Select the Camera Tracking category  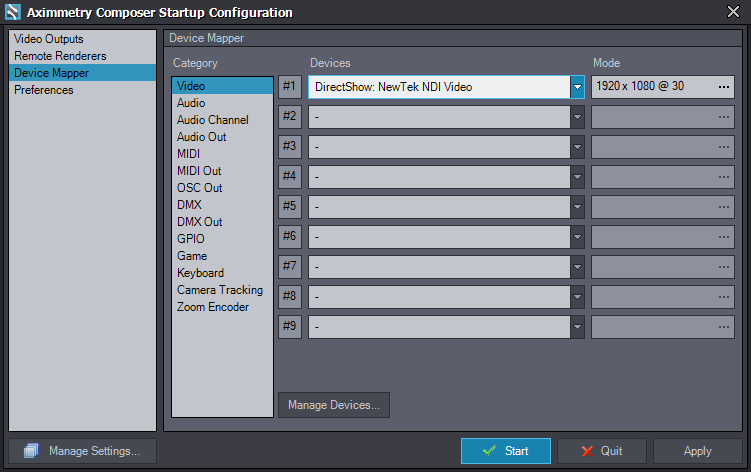pyautogui.click(x=220, y=290)
